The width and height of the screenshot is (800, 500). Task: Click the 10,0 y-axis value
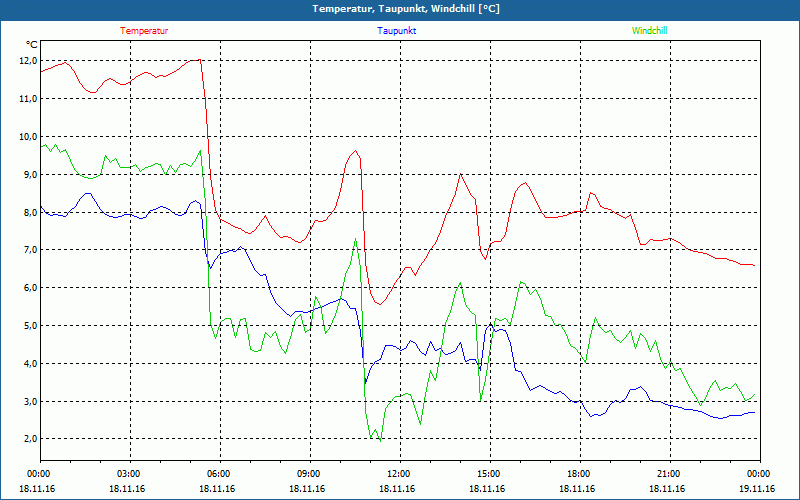coord(29,137)
